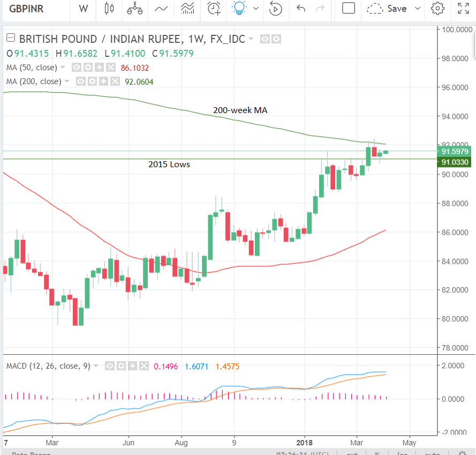Select the MACD (12, 26, close, 9) label
The height and width of the screenshot is (455, 476).
click(x=49, y=366)
